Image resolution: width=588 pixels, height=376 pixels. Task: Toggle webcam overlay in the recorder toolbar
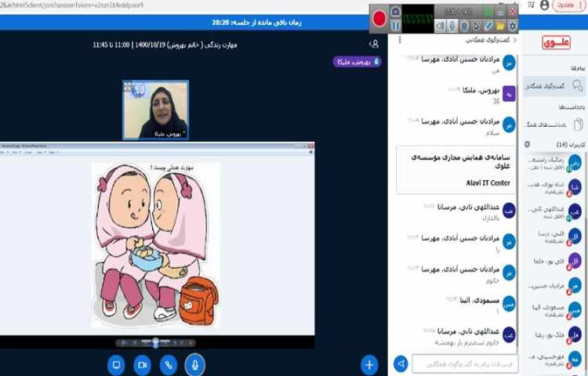point(464,26)
